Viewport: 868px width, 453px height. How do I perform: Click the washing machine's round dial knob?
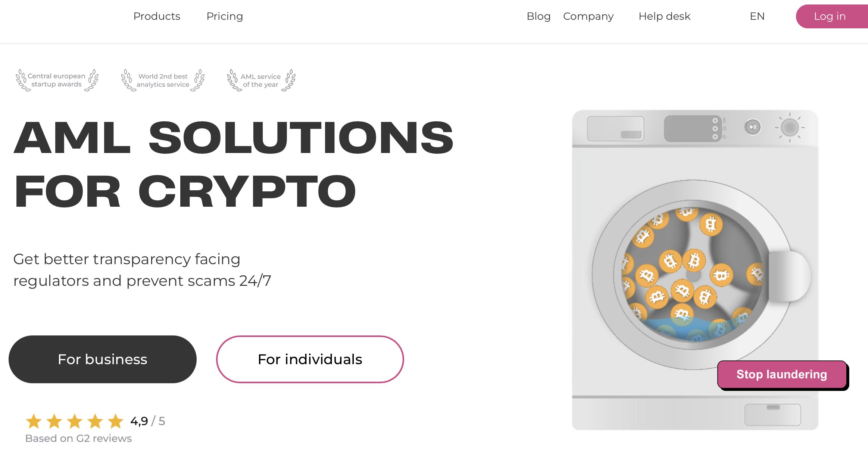point(790,128)
